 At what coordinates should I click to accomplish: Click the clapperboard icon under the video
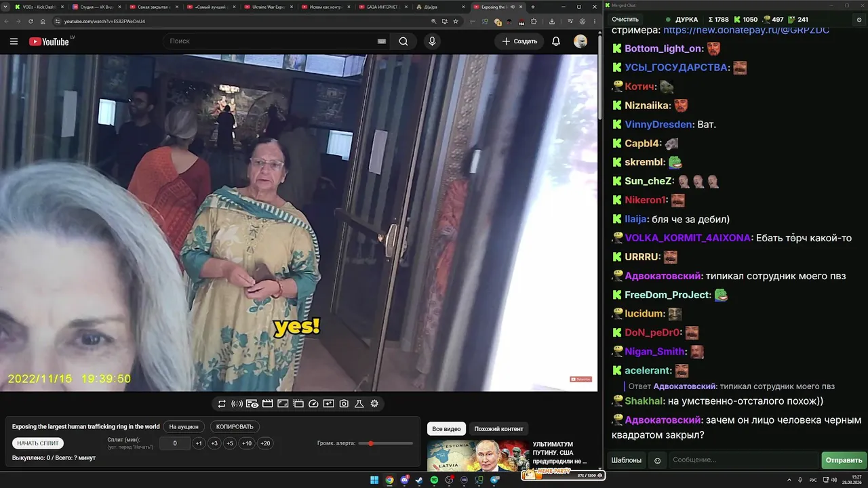(x=267, y=404)
